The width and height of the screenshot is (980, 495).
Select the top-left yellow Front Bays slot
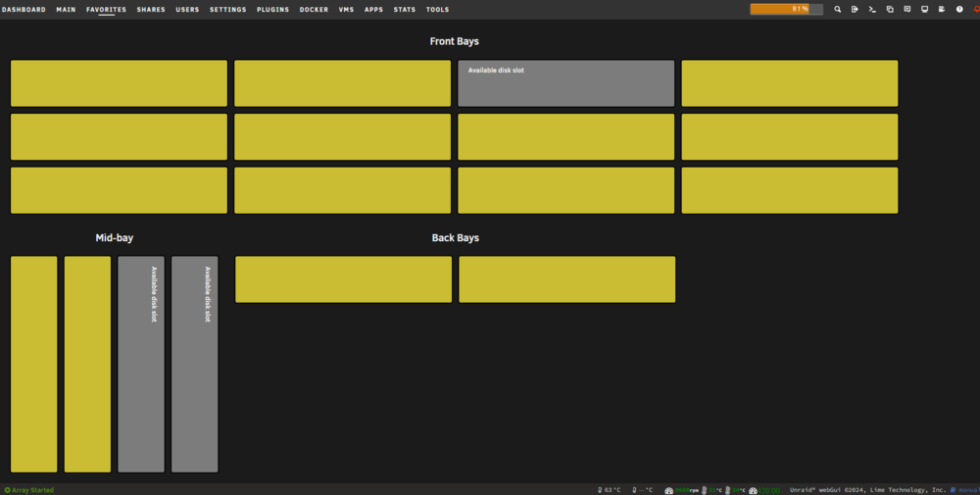click(119, 83)
